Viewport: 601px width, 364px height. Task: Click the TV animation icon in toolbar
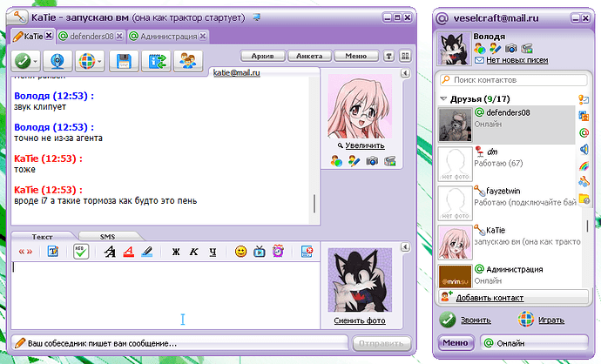(260, 252)
